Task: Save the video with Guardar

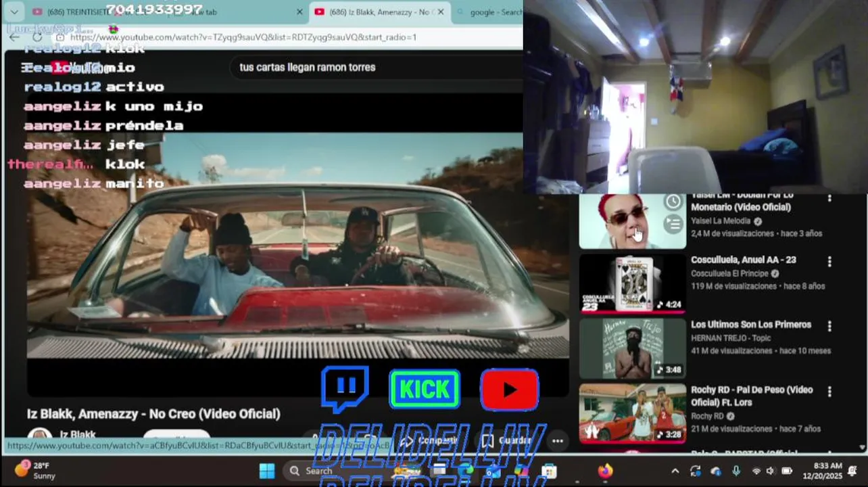Action: tap(506, 440)
